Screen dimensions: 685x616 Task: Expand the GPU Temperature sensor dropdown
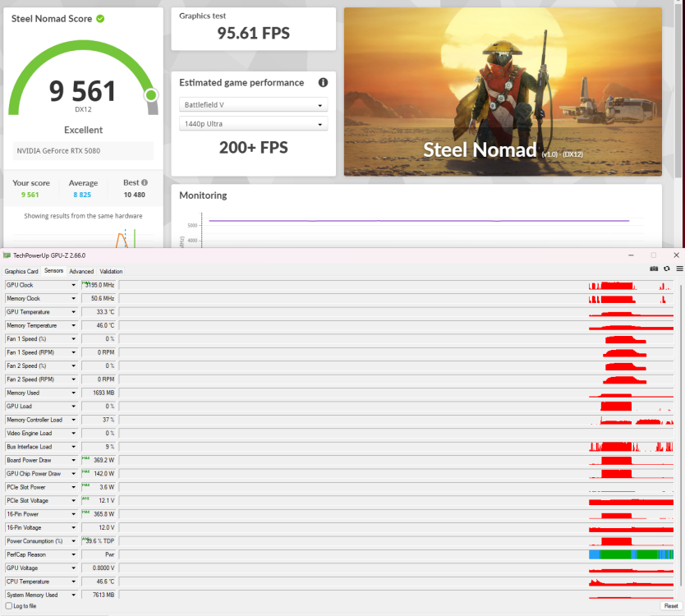(73, 312)
